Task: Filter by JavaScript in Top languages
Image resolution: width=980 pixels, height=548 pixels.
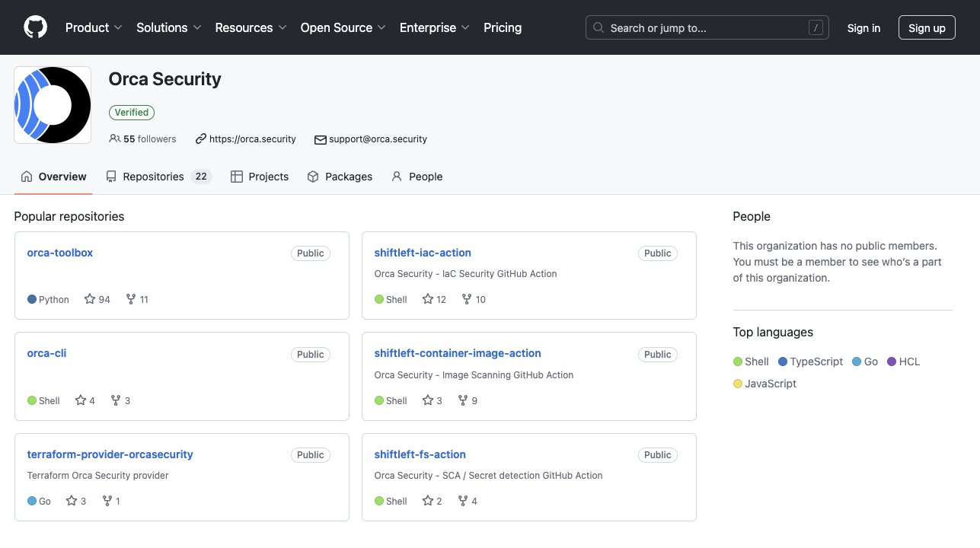Action: (x=765, y=384)
